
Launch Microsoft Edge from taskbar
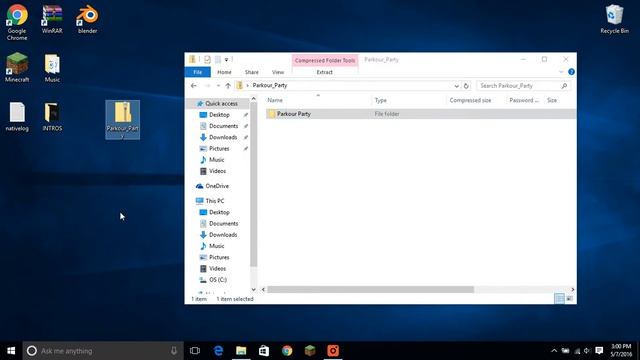click(x=218, y=351)
